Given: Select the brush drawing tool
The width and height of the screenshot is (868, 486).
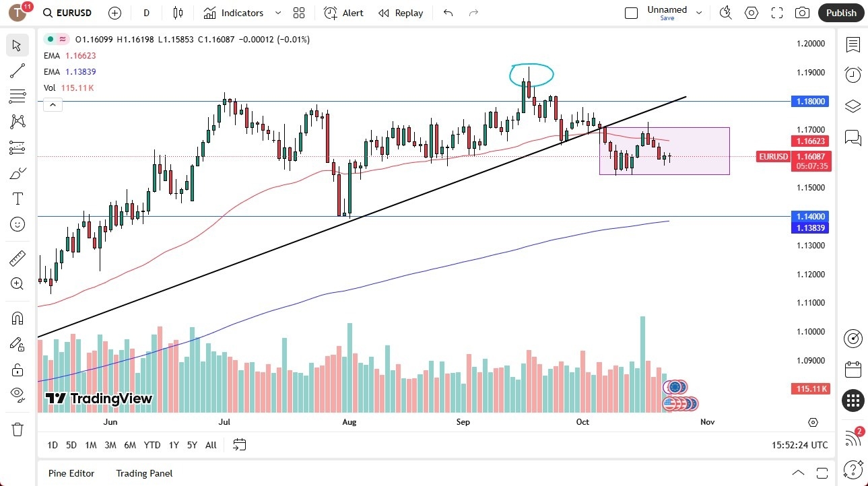Looking at the screenshot, I should point(18,172).
